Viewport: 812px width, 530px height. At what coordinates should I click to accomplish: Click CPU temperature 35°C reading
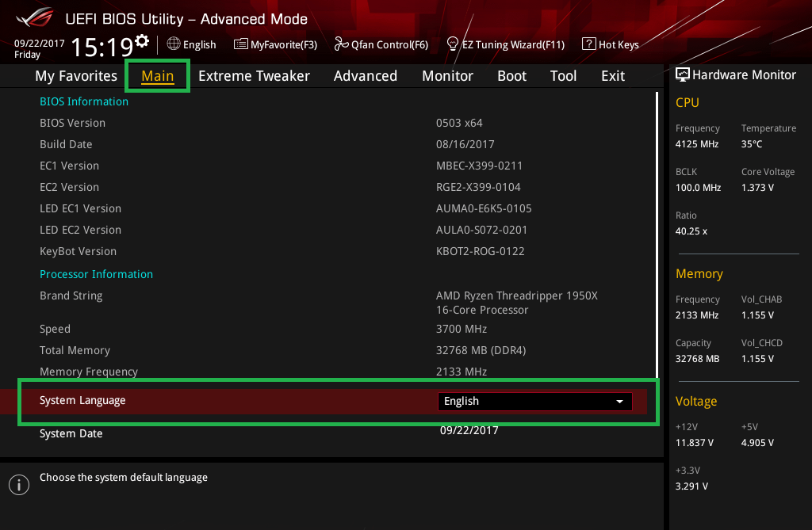(752, 144)
